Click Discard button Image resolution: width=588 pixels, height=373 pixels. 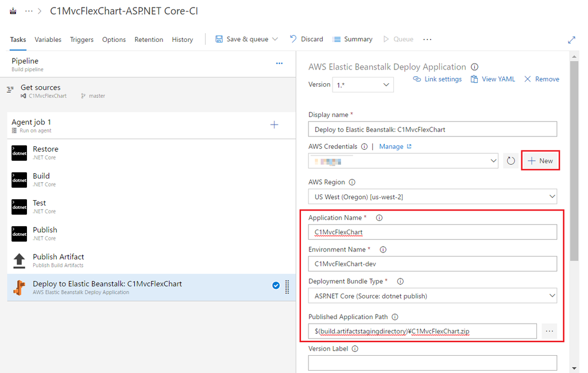coord(307,40)
